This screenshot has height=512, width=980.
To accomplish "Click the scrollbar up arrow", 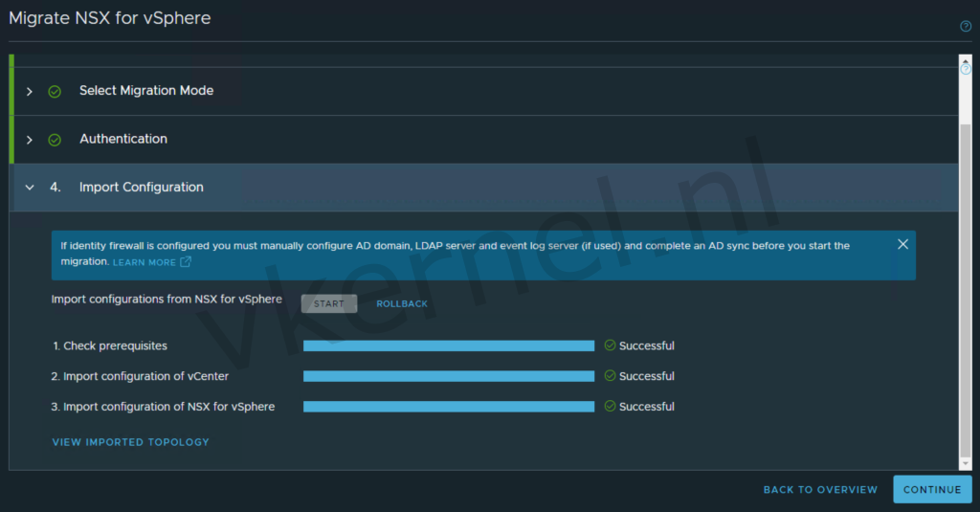I will click(966, 60).
